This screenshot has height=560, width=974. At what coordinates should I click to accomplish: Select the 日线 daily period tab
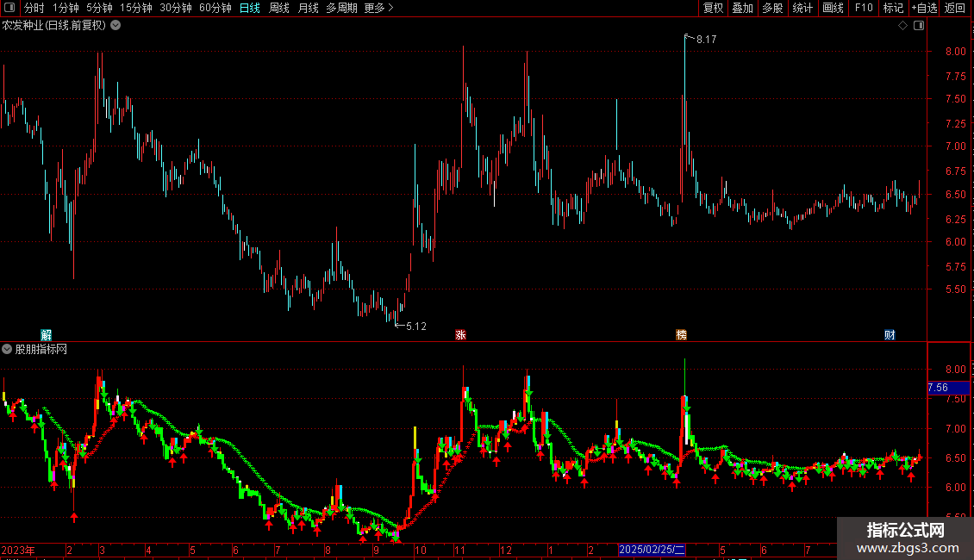(250, 8)
